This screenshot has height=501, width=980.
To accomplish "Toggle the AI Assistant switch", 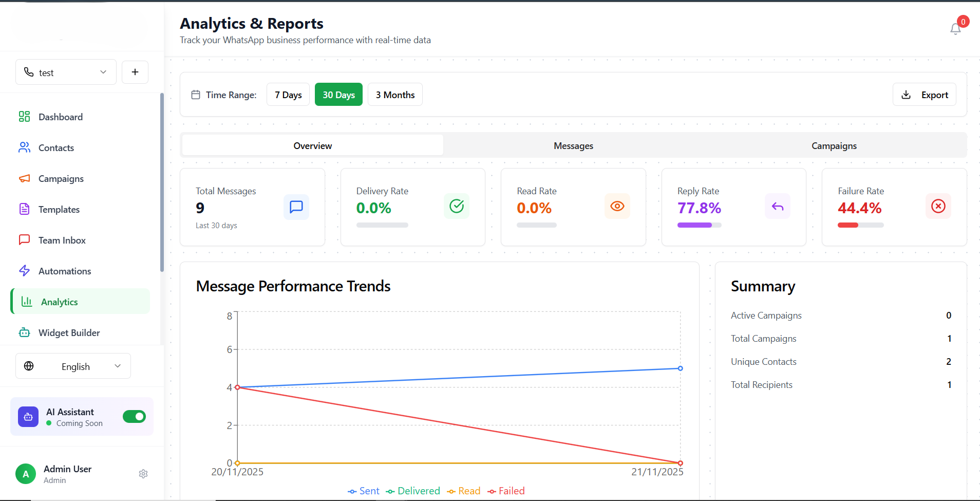I will click(x=134, y=416).
